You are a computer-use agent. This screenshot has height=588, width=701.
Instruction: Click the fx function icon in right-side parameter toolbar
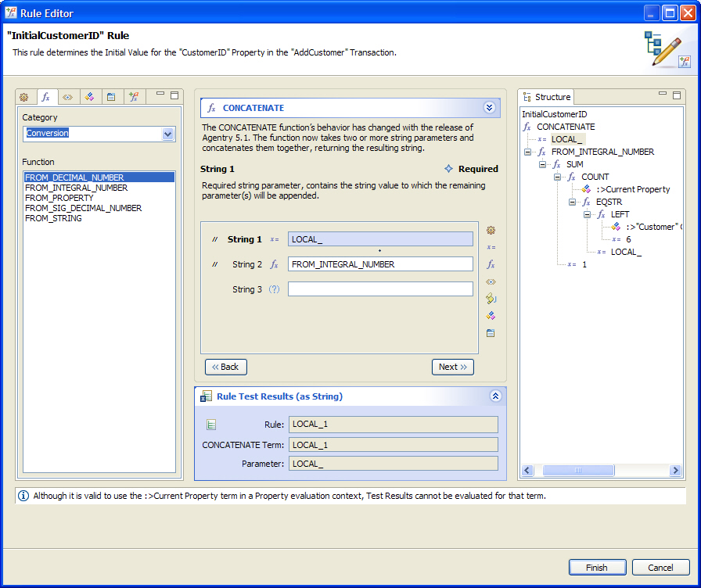point(491,264)
